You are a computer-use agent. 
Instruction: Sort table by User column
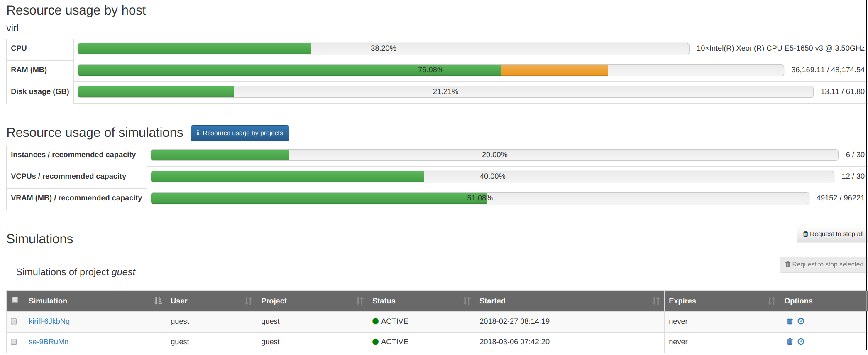211,301
